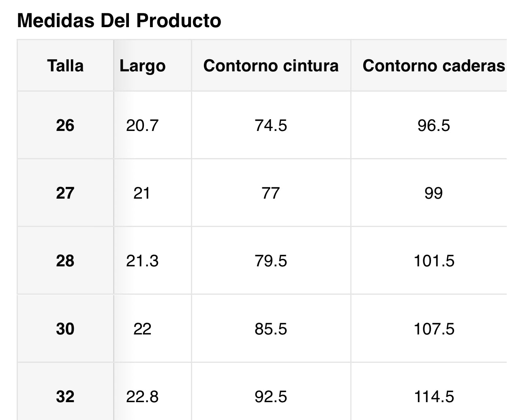
Task: Click the 22.8 largo value
Action: pos(142,396)
